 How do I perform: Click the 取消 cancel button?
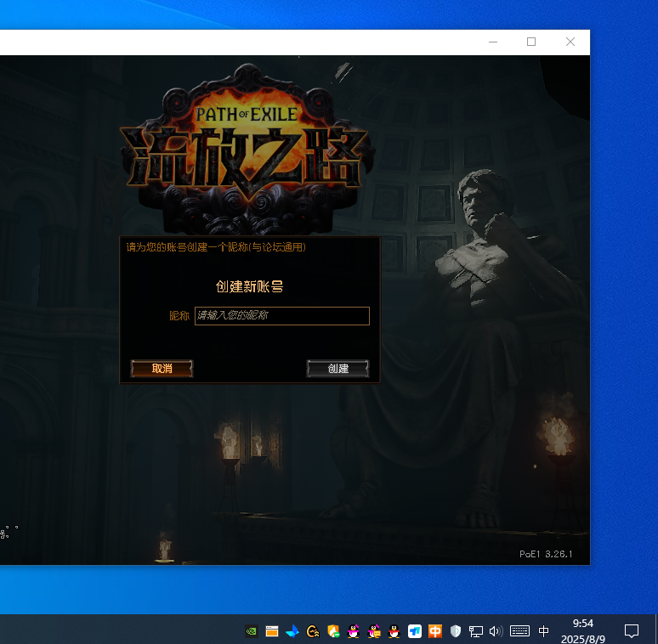(162, 369)
